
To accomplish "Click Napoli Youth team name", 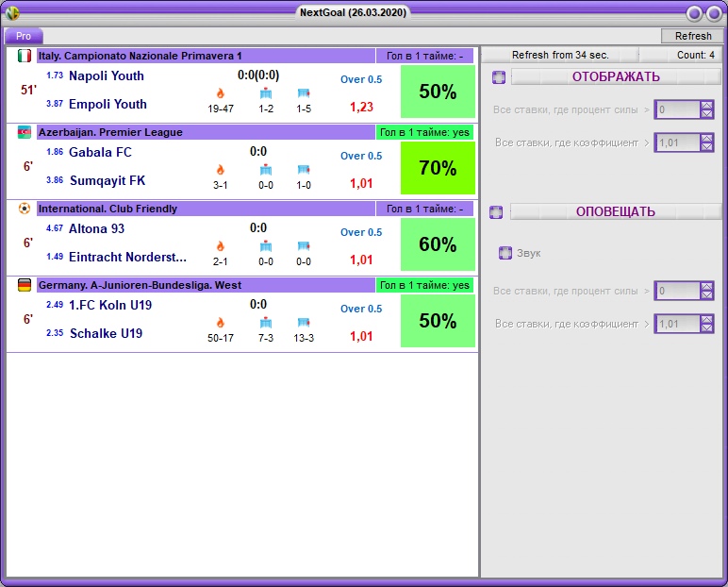I will pyautogui.click(x=107, y=75).
